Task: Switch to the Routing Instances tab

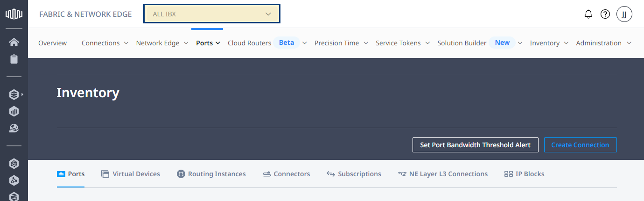Action: pos(211,174)
